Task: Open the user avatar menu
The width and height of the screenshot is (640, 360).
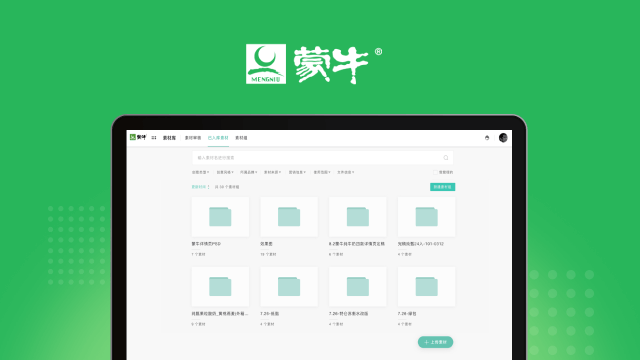Action: coord(503,138)
